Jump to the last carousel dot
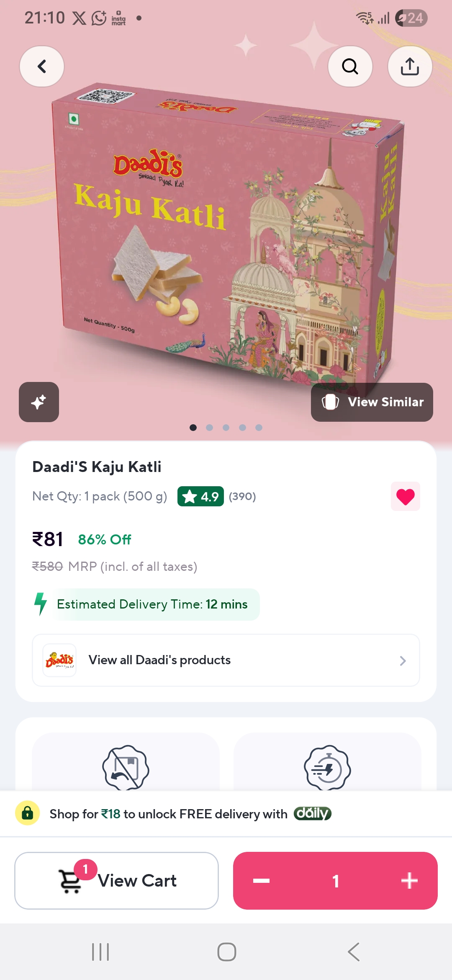This screenshot has height=980, width=452. tap(259, 428)
